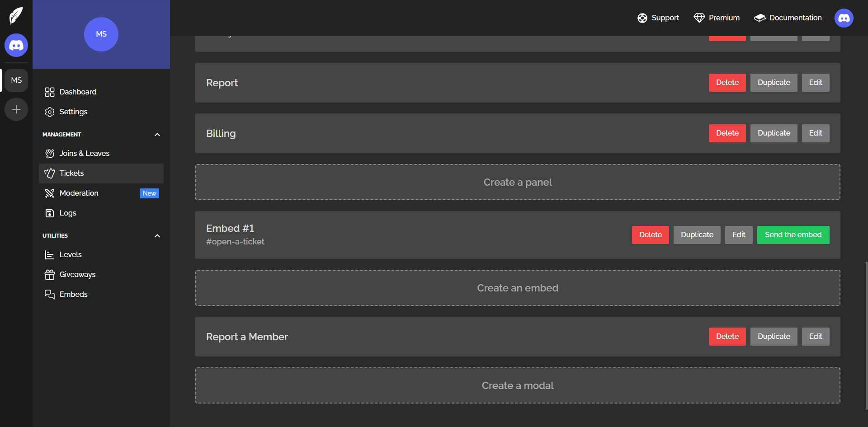Delete the Billing panel
The width and height of the screenshot is (868, 427).
[x=727, y=133]
